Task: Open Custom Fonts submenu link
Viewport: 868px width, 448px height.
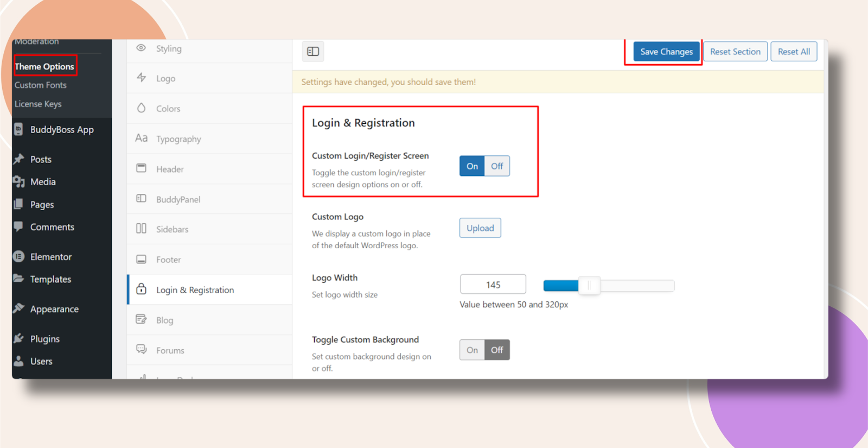Action: click(41, 85)
